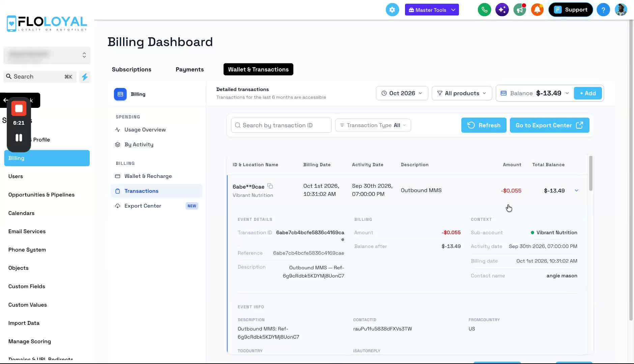Click the green phone dialer icon
This screenshot has width=634, height=364.
coord(484,10)
